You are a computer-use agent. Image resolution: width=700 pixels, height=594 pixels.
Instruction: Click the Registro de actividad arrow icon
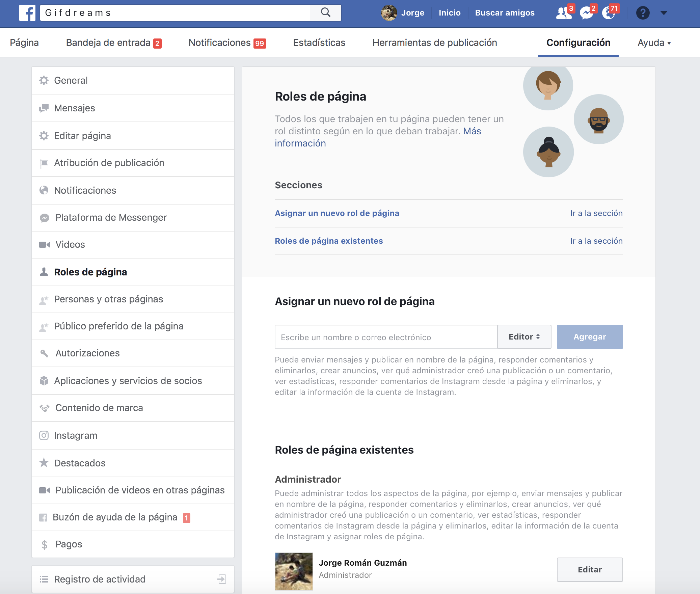pos(222,579)
